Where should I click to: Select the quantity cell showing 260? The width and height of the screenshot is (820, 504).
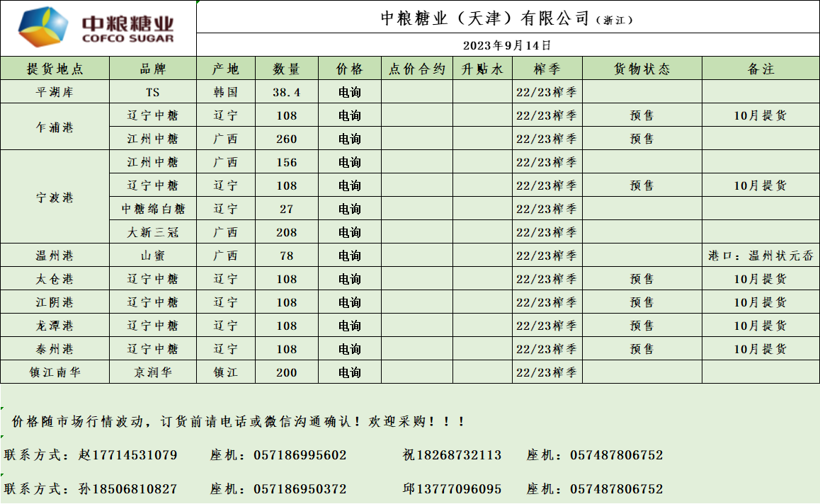[x=286, y=139]
